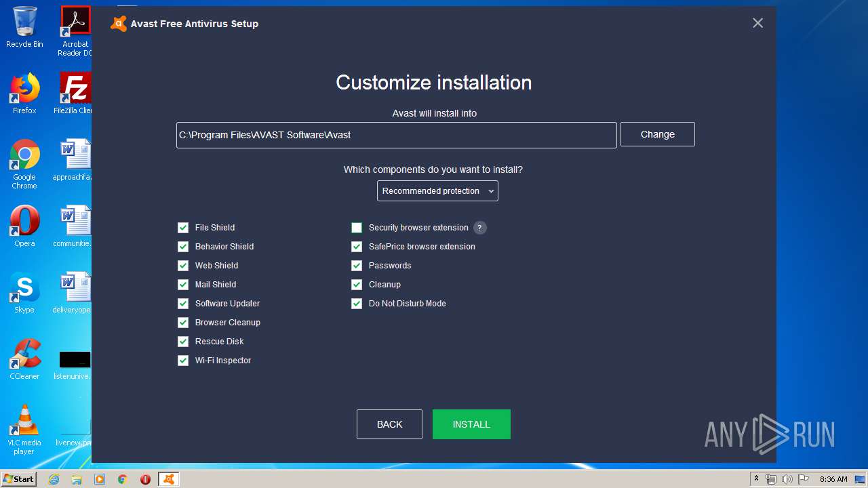
Task: Open the Recycle Bin desktop icon
Action: [24, 28]
